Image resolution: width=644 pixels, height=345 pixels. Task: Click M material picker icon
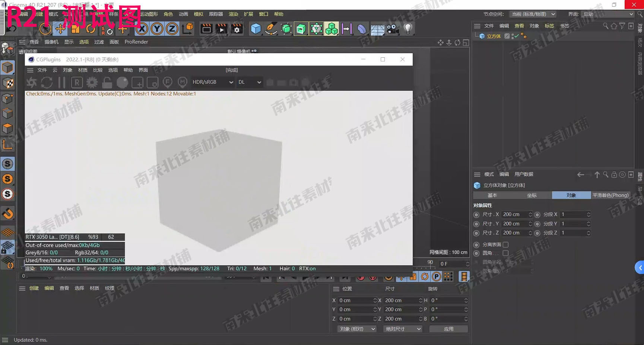click(183, 82)
